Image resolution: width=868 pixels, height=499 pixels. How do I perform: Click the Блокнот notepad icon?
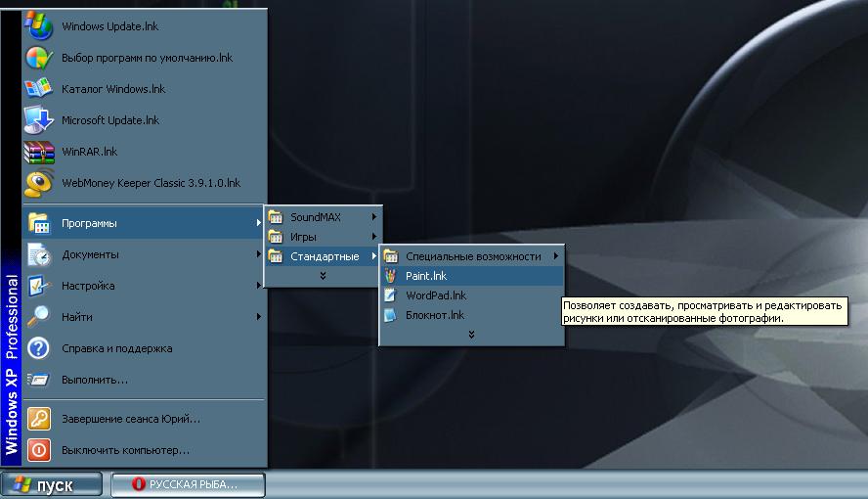(x=391, y=315)
